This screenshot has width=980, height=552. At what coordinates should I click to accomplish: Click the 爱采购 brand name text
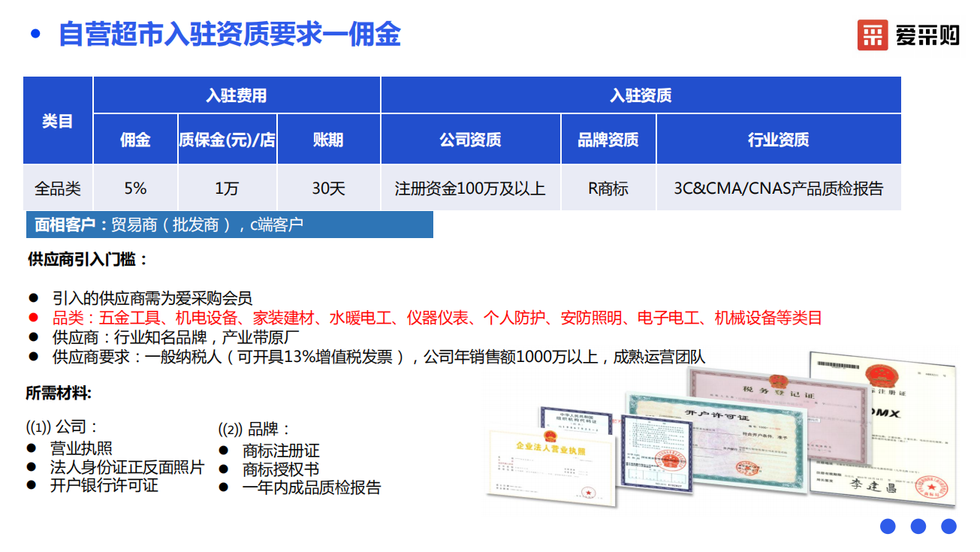coord(927,35)
